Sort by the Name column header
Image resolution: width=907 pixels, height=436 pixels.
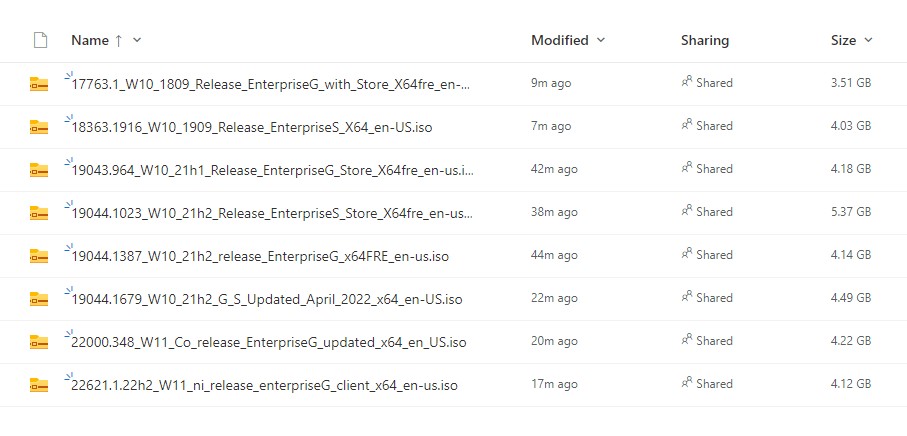point(90,41)
